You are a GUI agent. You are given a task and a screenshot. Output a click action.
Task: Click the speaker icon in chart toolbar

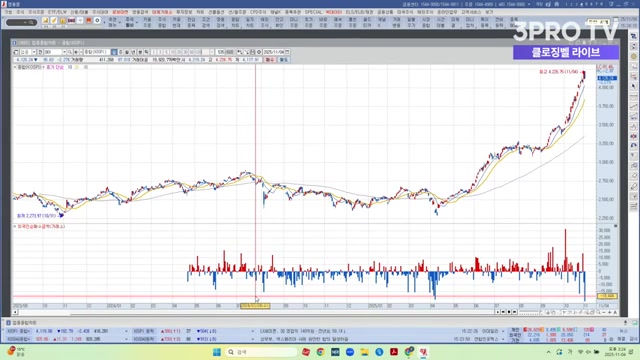(76, 52)
